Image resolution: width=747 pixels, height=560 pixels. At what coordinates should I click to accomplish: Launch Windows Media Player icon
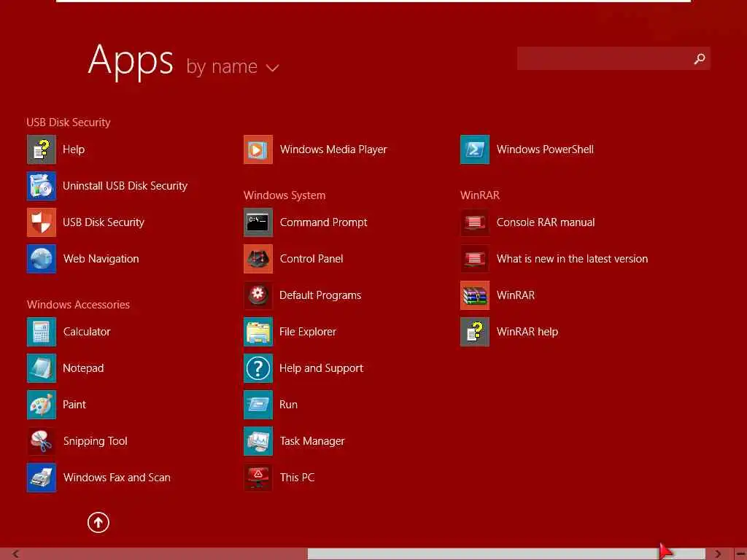coord(258,149)
